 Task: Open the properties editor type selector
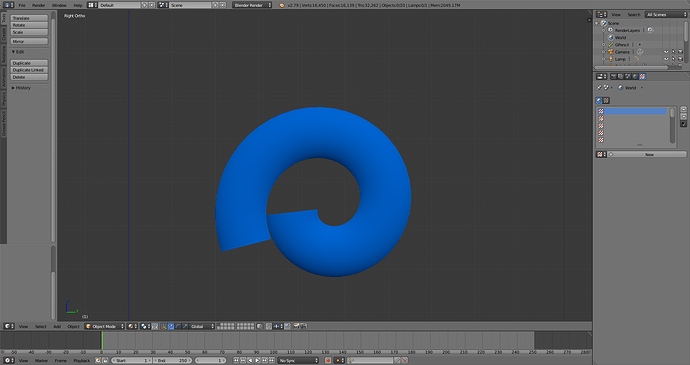(602, 76)
